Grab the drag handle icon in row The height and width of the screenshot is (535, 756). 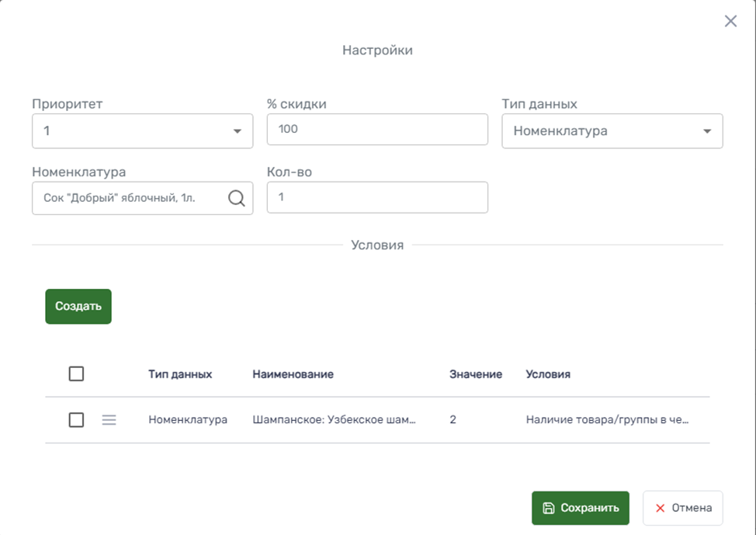(109, 420)
